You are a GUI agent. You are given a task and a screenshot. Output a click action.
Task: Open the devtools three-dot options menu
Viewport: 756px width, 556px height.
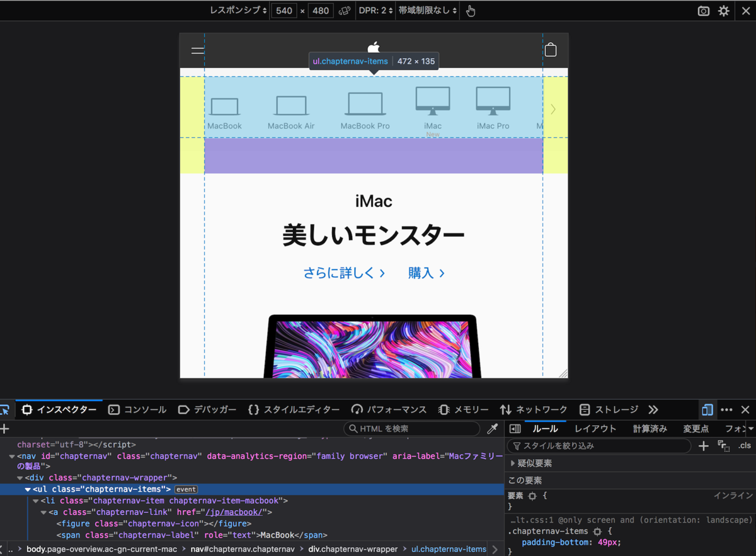tap(726, 409)
